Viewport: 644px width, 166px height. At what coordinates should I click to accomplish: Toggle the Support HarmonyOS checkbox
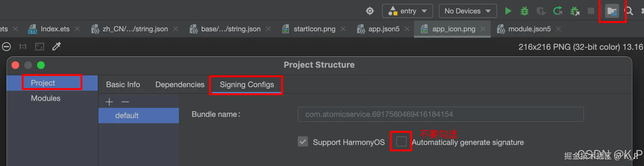click(x=303, y=141)
